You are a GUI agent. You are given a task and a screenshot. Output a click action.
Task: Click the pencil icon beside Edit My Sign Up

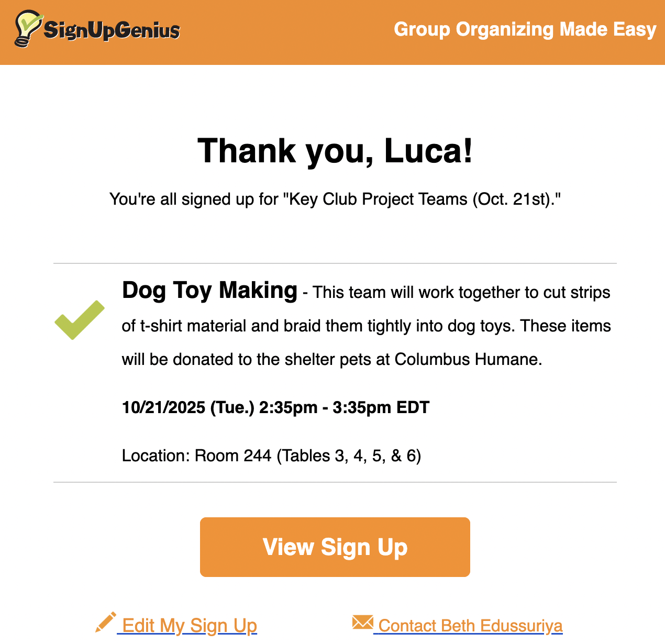coord(105,622)
